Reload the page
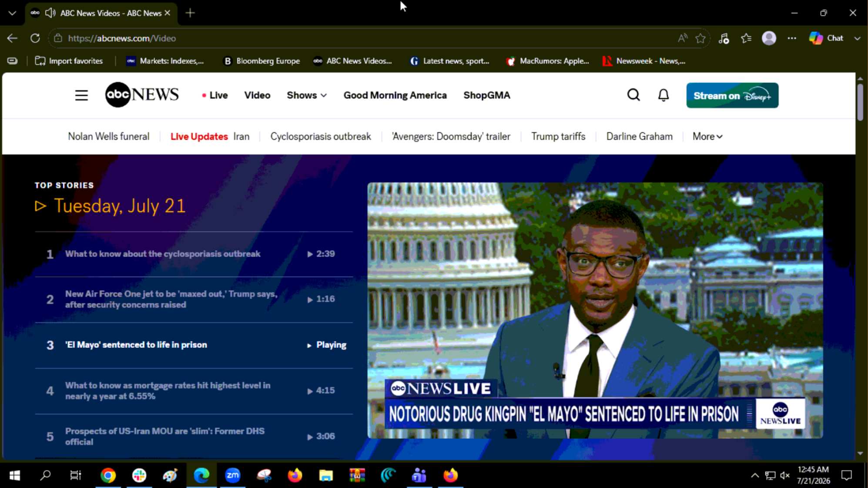 [35, 38]
